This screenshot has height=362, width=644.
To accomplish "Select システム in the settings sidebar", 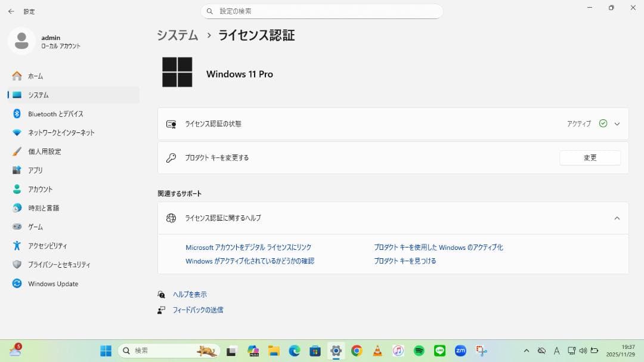I will tap(74, 95).
